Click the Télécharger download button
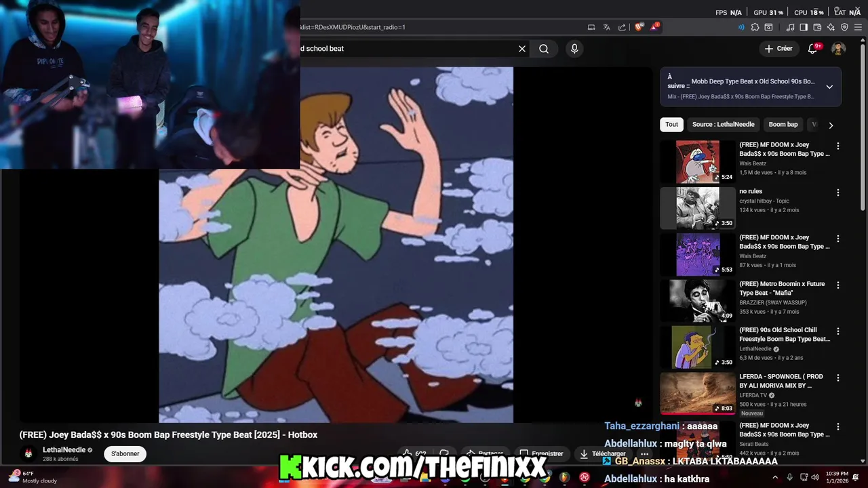Image resolution: width=868 pixels, height=488 pixels. (602, 453)
